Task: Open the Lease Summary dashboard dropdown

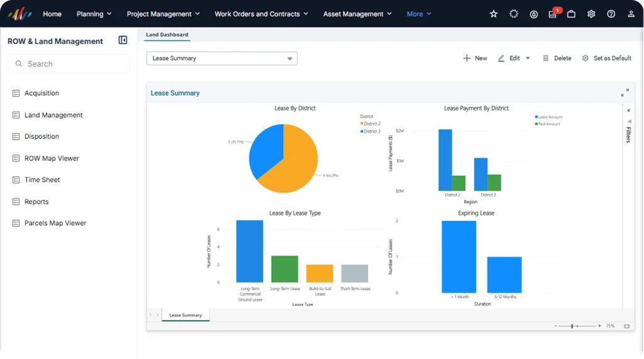Action: coord(222,58)
